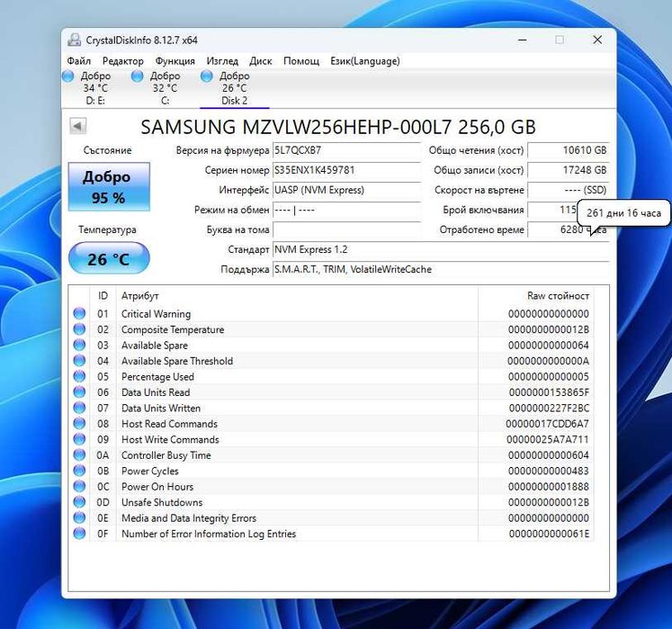This screenshot has height=629, width=672.
Task: Click the Брой включвания count field
Action: tap(553, 210)
